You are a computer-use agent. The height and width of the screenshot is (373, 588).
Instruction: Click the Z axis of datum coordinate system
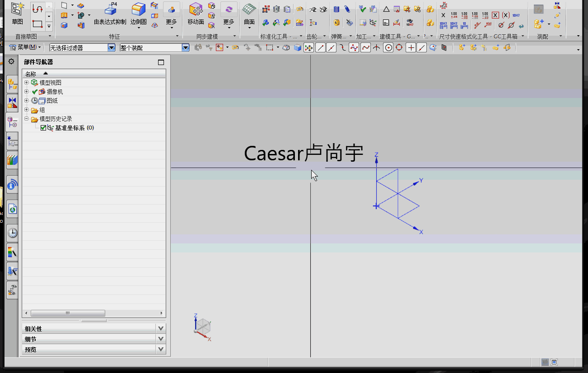pyautogui.click(x=376, y=180)
